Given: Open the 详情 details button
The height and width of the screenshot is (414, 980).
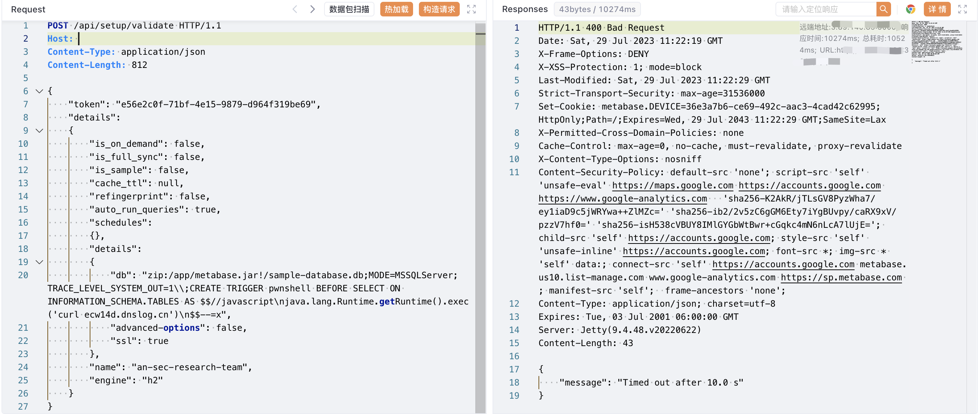Looking at the screenshot, I should (937, 9).
